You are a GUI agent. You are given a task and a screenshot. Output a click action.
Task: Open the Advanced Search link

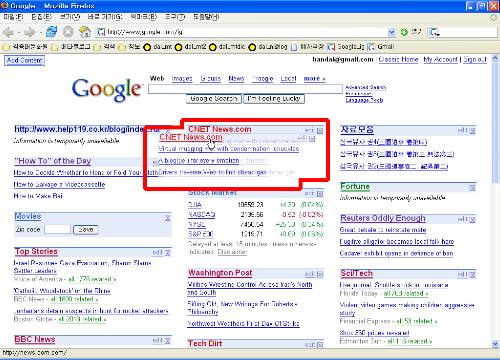pyautogui.click(x=366, y=87)
